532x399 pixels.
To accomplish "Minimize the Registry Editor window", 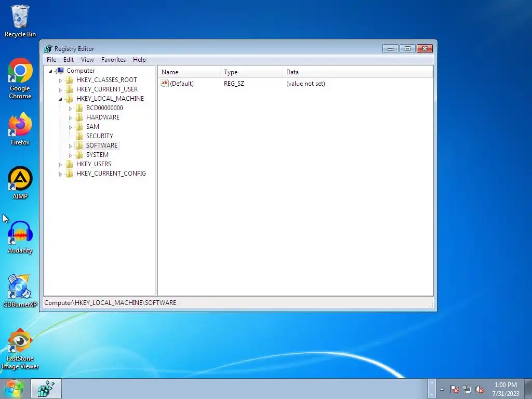I will (x=390, y=48).
